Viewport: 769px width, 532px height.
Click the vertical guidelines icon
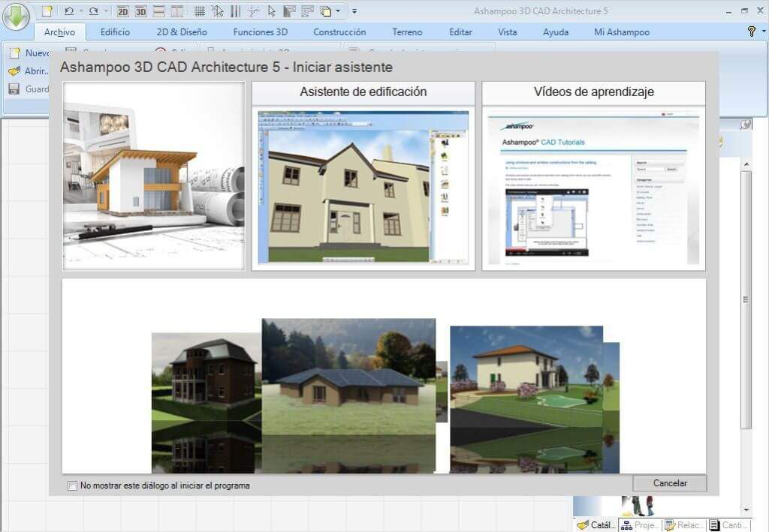point(235,11)
